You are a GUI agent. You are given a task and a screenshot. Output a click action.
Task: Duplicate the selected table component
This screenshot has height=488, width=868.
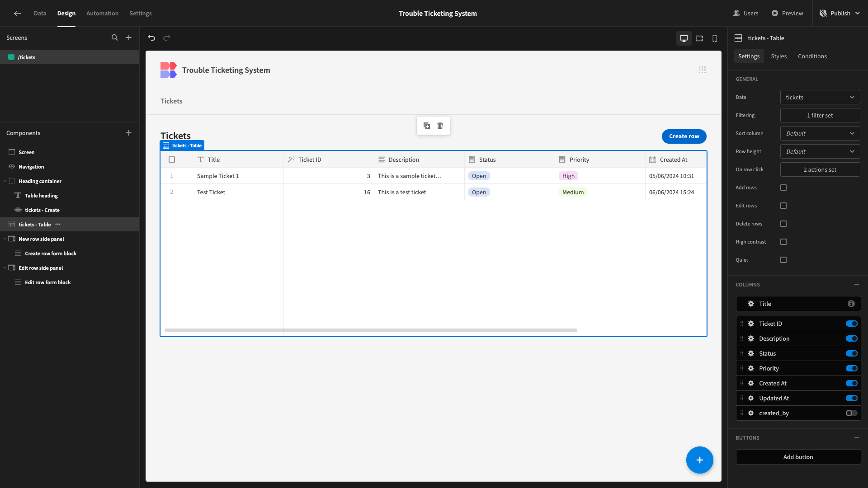(427, 126)
